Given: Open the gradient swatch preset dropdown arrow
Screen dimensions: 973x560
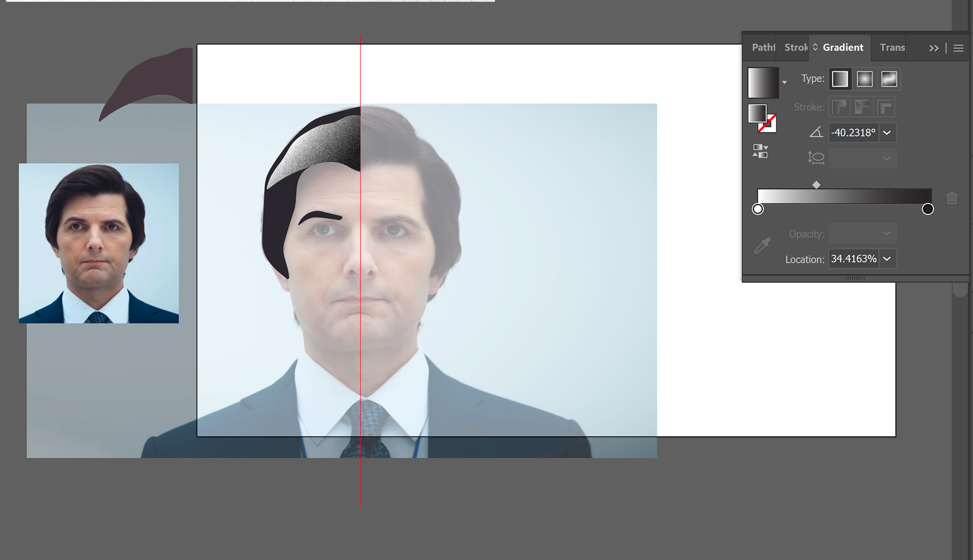Looking at the screenshot, I should coord(784,82).
